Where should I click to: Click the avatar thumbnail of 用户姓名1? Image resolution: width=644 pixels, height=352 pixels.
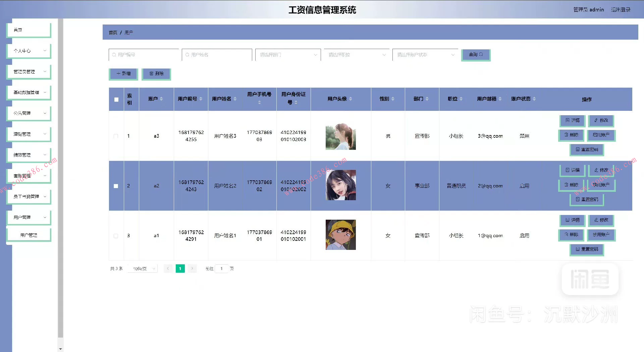coord(341,235)
